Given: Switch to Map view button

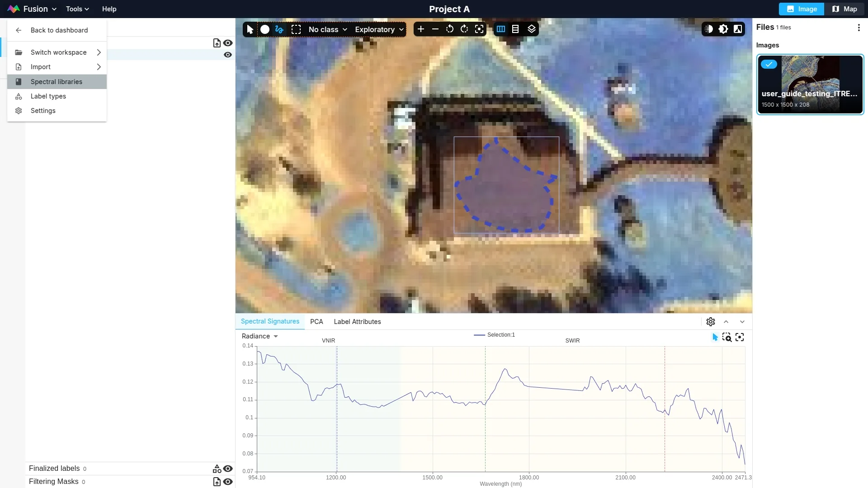Looking at the screenshot, I should [x=844, y=9].
